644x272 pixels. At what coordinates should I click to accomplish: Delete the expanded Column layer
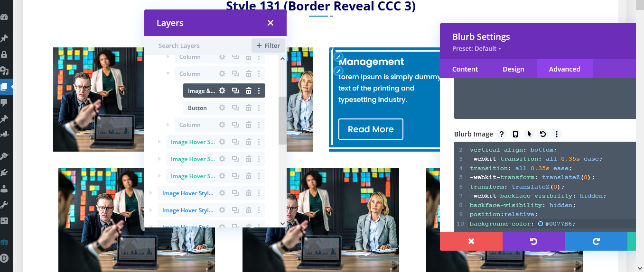[248, 73]
